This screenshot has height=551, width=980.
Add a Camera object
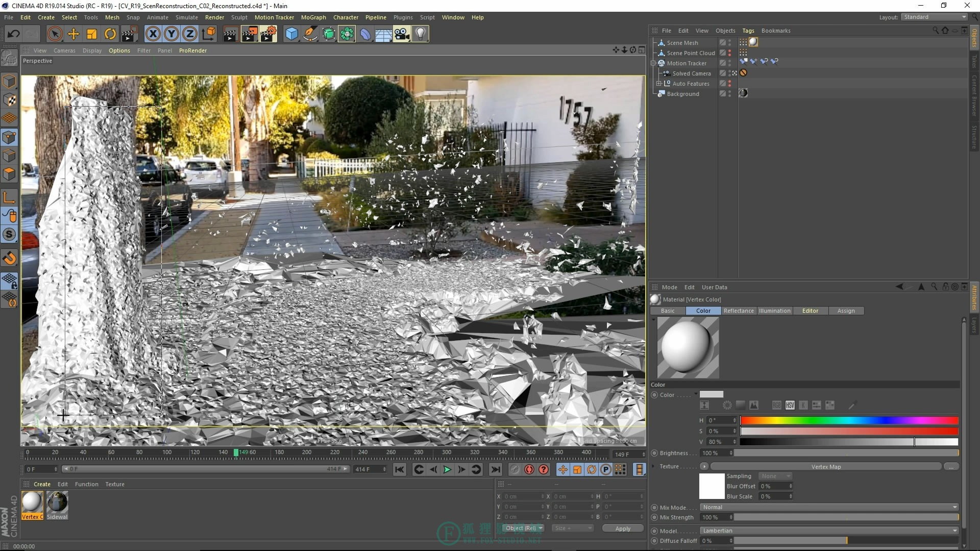[402, 34]
